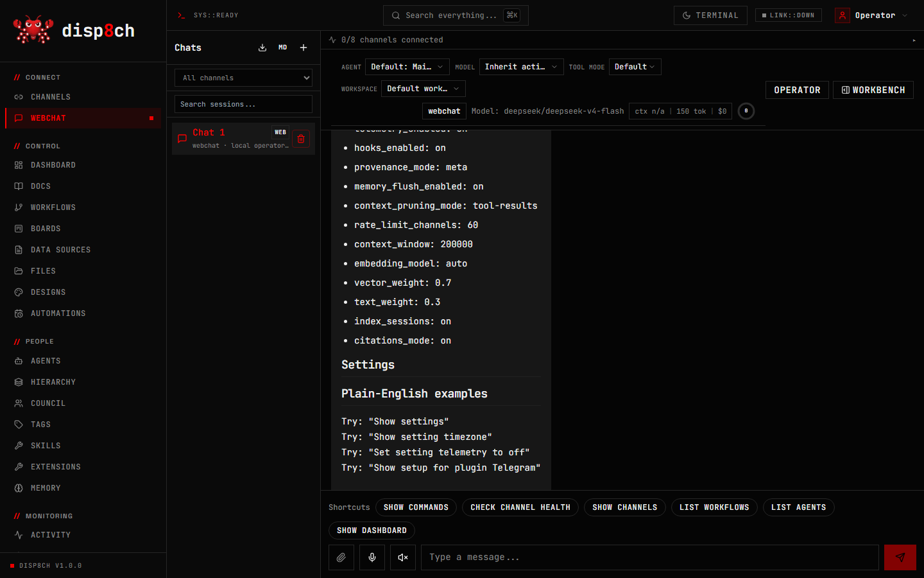Click the ctx token cost readout
Image resolution: width=924 pixels, height=578 pixels.
click(680, 111)
